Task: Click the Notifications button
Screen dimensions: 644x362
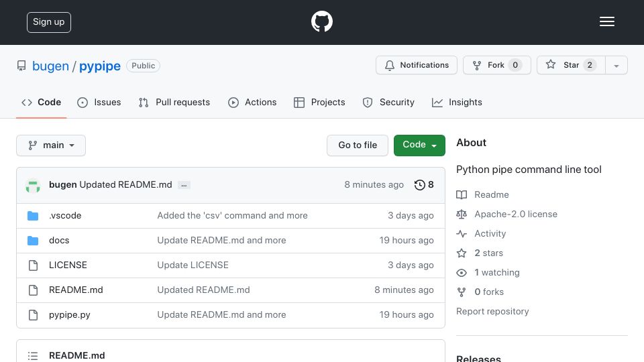Action: 417,65
